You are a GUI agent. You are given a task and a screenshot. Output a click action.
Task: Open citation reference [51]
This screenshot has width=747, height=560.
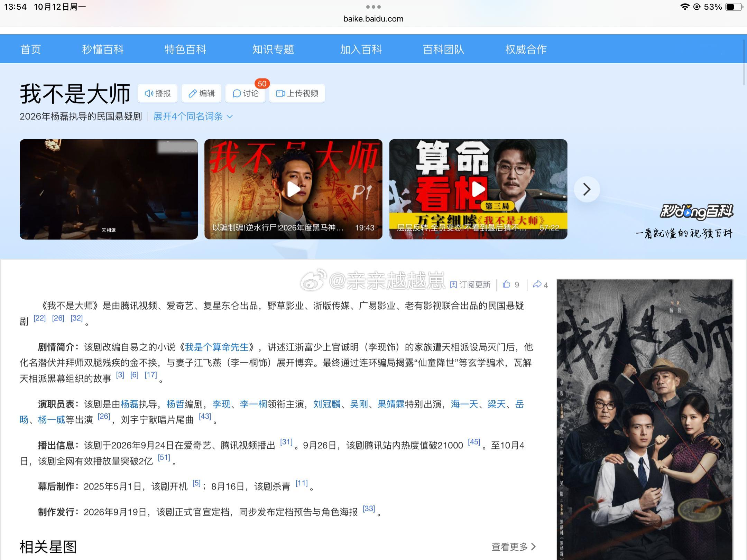[x=164, y=457]
